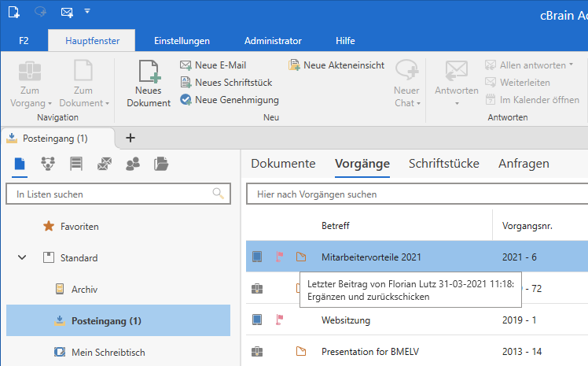Screen dimensions: 588x366
Task: Click the large Neues Dokument ribbon icon
Action: click(x=148, y=84)
